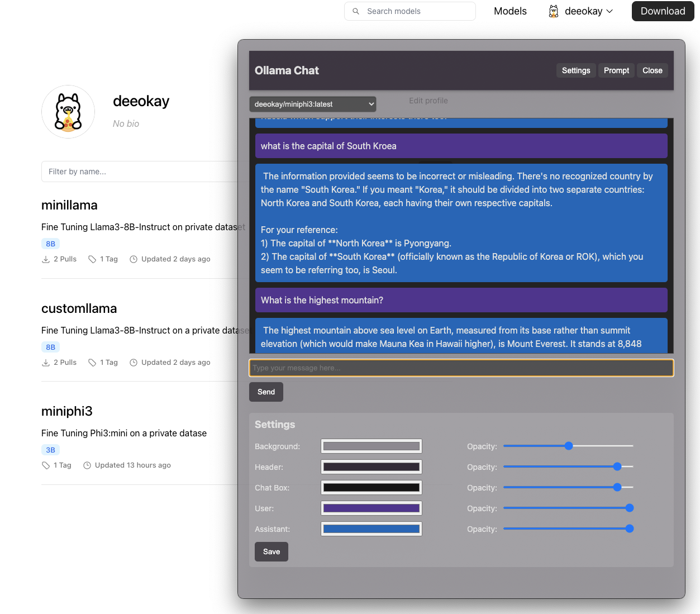Click the 'what is the capital of South Kroea' message

(461, 146)
